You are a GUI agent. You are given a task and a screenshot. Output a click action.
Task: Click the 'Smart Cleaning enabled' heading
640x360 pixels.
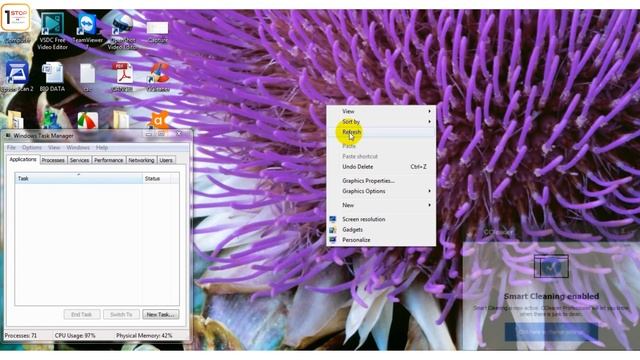(551, 296)
